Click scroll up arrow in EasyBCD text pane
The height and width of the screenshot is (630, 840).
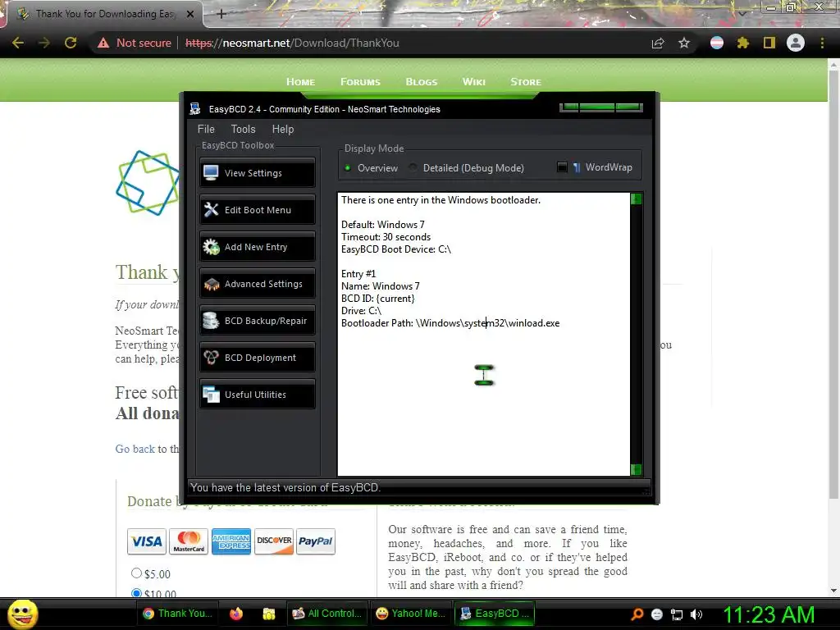(637, 199)
